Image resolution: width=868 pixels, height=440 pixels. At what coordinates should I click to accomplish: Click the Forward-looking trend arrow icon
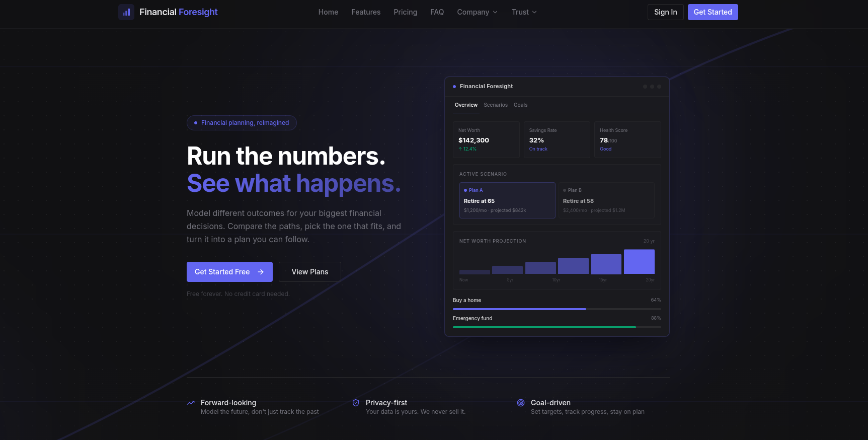coord(191,403)
